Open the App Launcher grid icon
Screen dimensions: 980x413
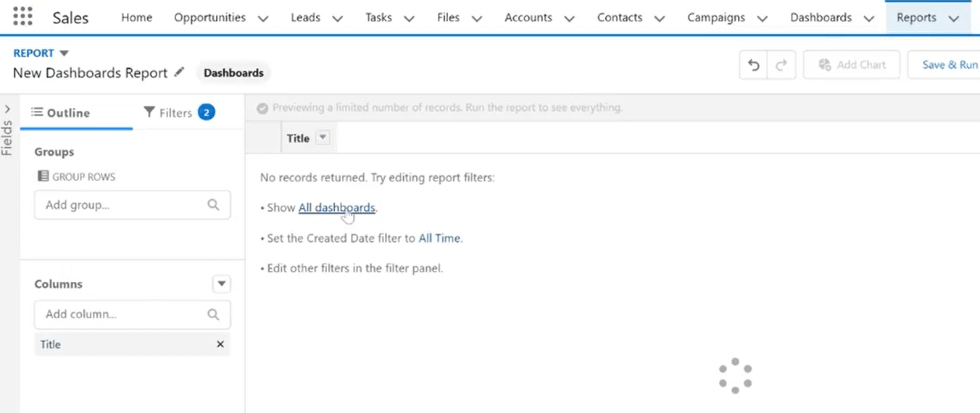click(x=23, y=17)
